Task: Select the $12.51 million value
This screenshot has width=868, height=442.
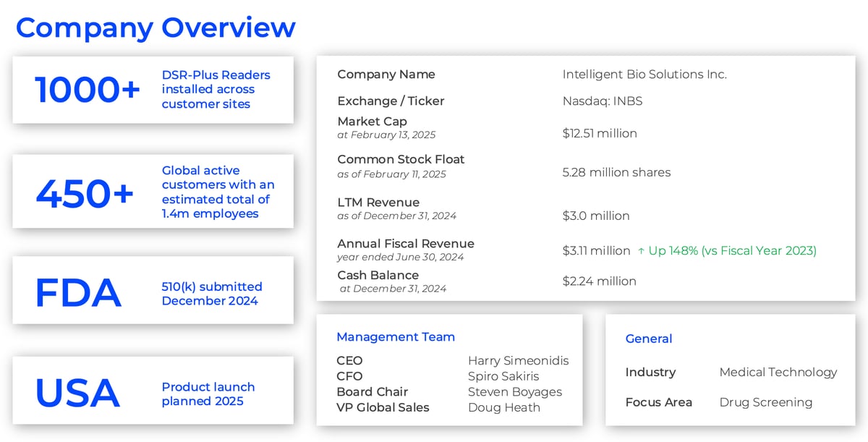Action: pyautogui.click(x=600, y=133)
